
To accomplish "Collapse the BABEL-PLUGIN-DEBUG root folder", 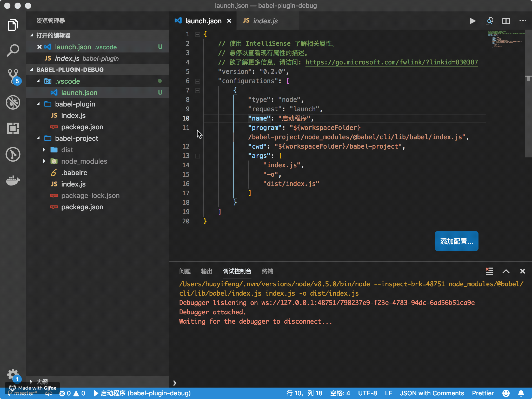I will 97,70.
